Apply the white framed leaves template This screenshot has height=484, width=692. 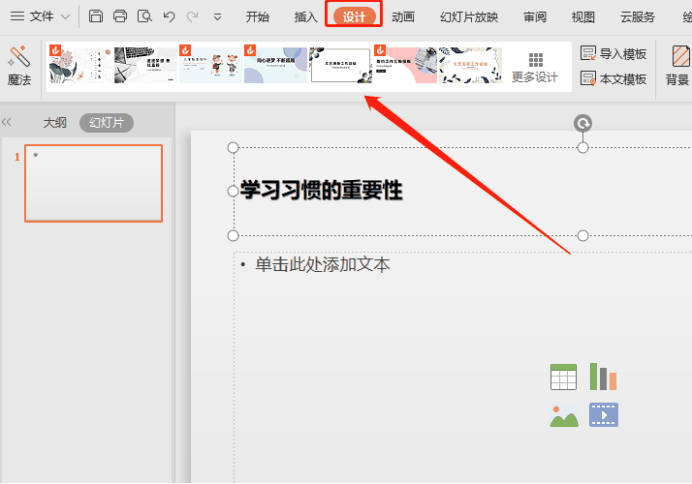[340, 65]
